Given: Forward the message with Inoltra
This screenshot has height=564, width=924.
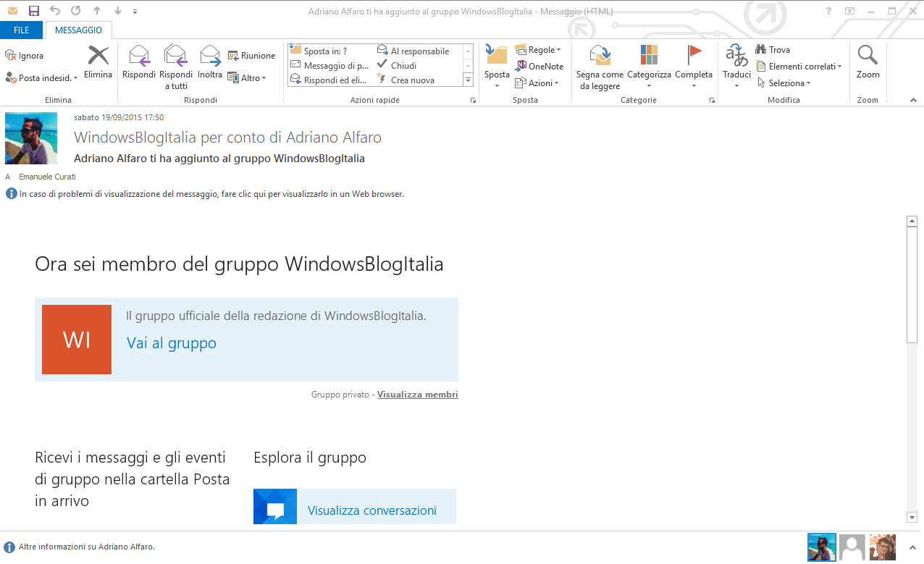Looking at the screenshot, I should coord(210,62).
